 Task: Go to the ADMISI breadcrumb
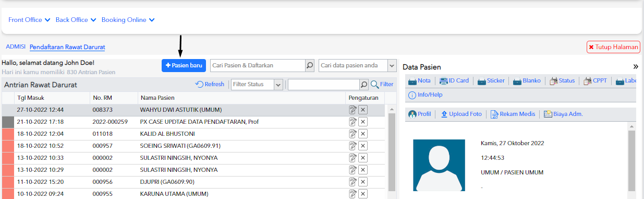[x=16, y=47]
